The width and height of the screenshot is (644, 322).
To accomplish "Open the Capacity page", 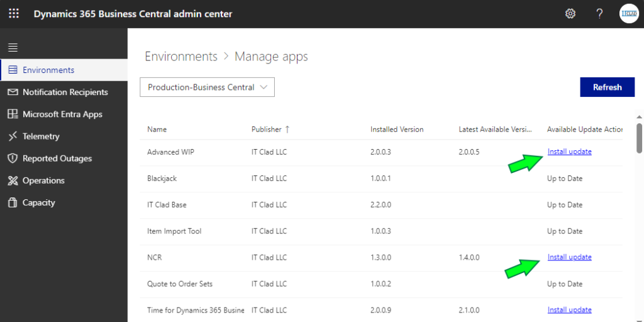I will point(38,203).
